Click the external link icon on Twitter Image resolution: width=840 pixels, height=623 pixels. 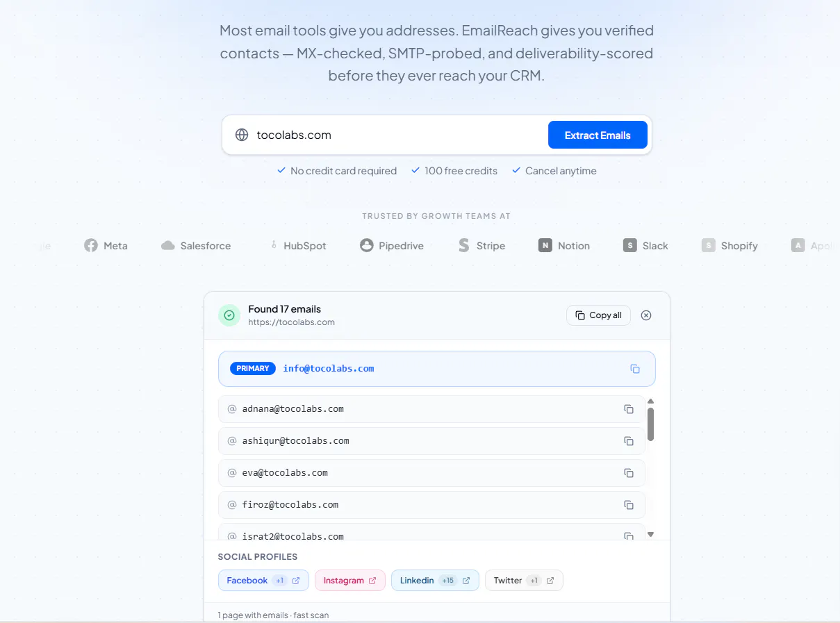550,581
